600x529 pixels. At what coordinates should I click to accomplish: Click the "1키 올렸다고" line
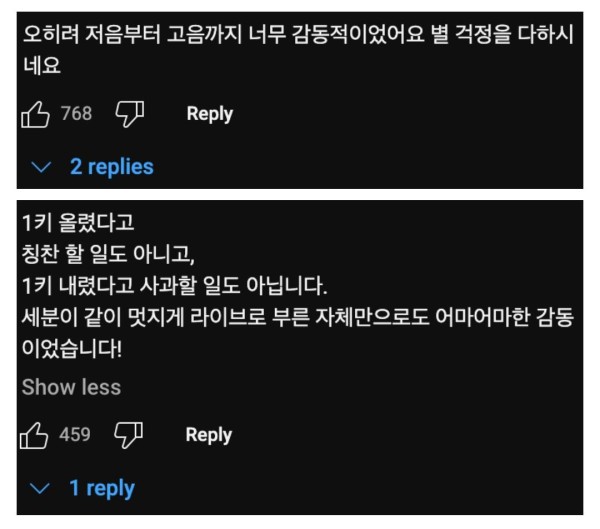point(77,223)
